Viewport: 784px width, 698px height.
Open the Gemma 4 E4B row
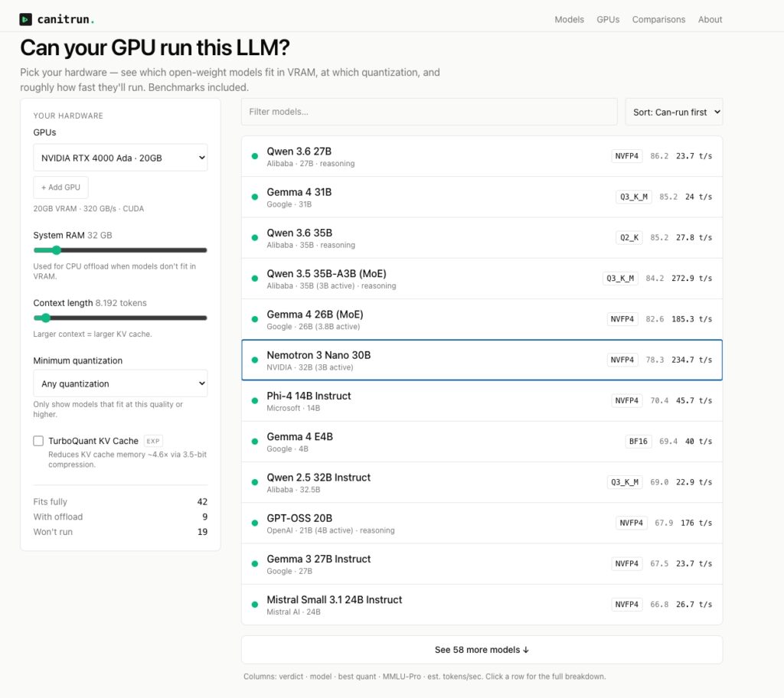(x=482, y=442)
